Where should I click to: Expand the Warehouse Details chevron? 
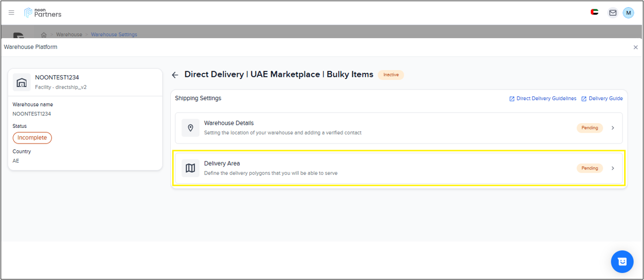click(x=612, y=128)
